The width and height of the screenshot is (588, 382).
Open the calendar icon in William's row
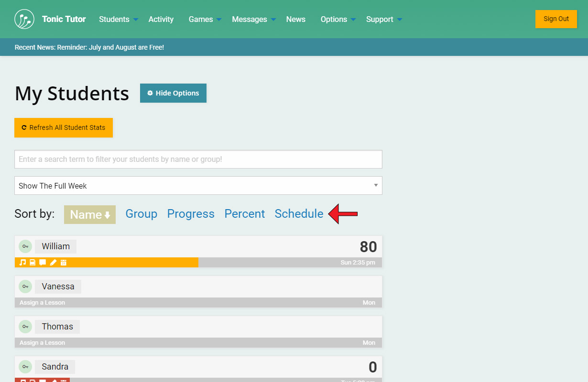click(63, 263)
